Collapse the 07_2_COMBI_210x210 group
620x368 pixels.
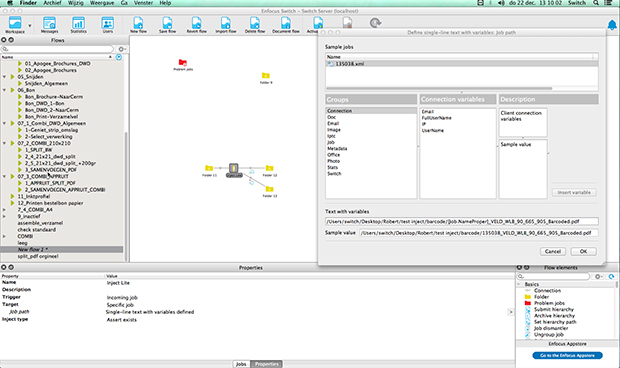[x=4, y=143]
